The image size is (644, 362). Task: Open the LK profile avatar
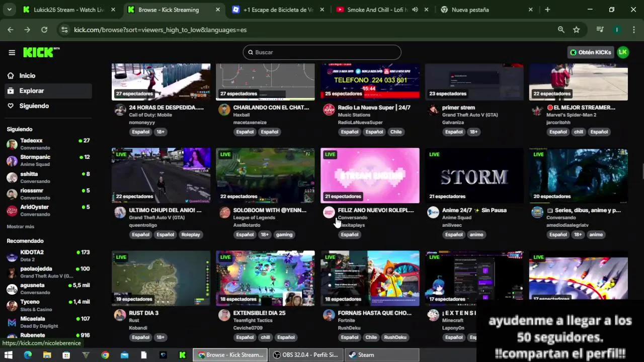[623, 52]
